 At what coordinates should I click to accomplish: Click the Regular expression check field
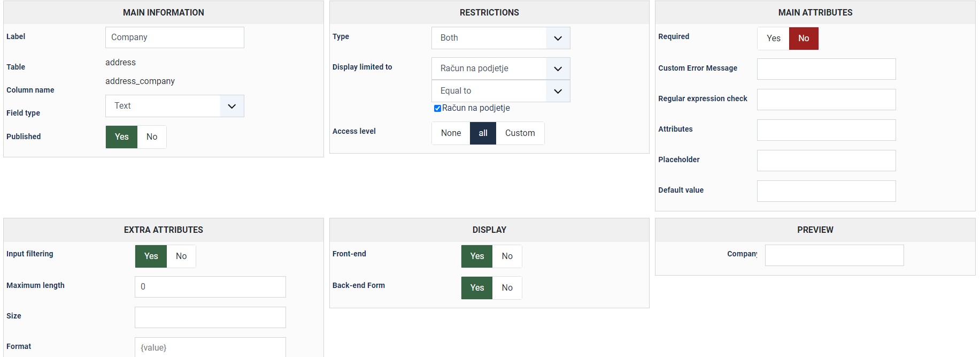[x=826, y=100]
